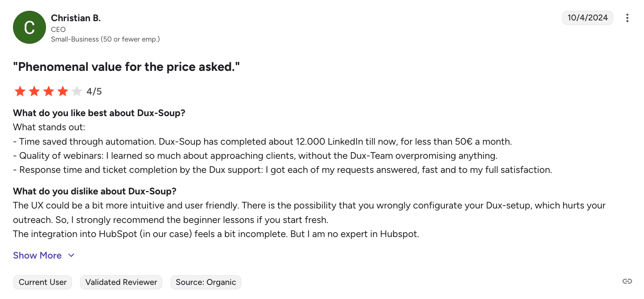The image size is (644, 299).
Task: Click "What do you like best" heading
Action: click(99, 113)
